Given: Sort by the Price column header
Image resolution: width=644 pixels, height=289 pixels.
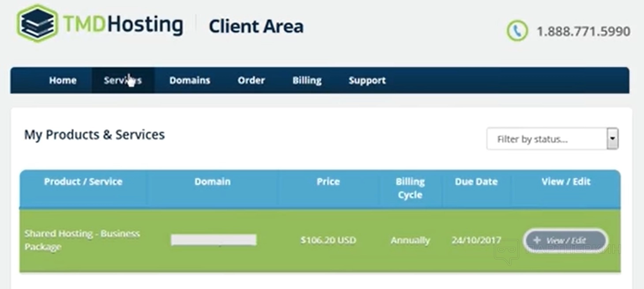Looking at the screenshot, I should click(328, 181).
